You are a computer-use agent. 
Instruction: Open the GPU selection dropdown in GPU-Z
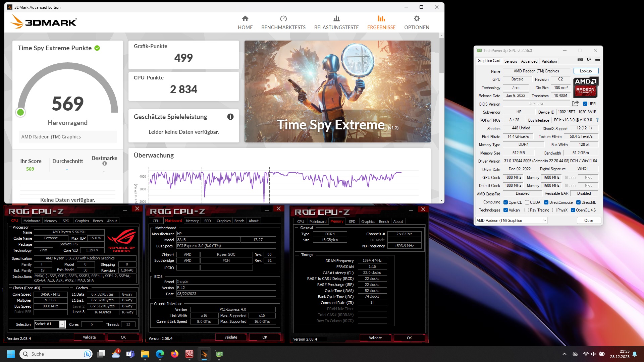[x=511, y=221]
